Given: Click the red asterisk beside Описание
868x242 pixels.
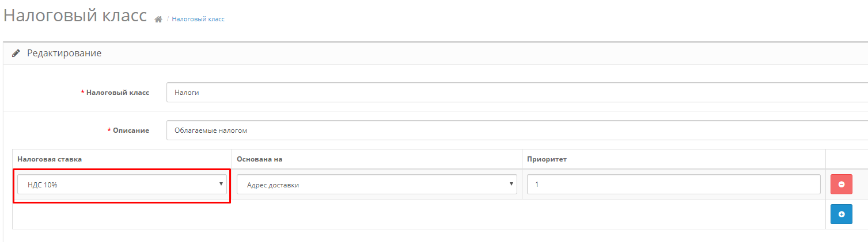Looking at the screenshot, I should tap(109, 130).
